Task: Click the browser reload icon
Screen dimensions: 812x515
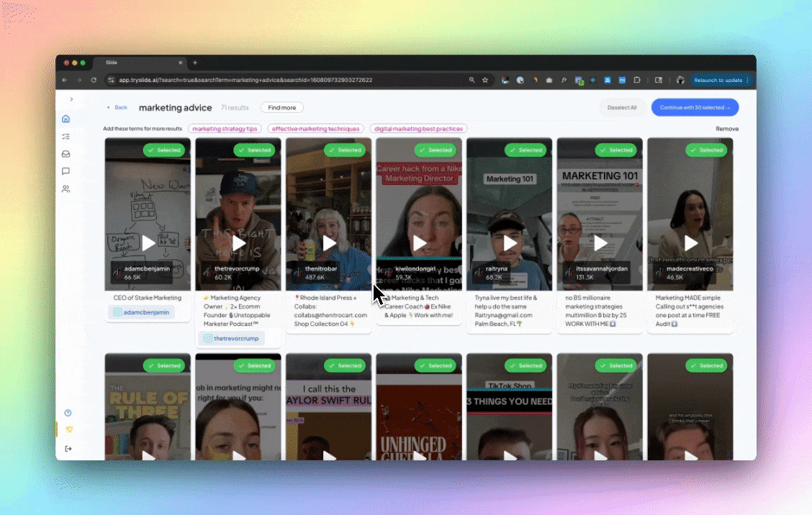Action: (x=94, y=81)
